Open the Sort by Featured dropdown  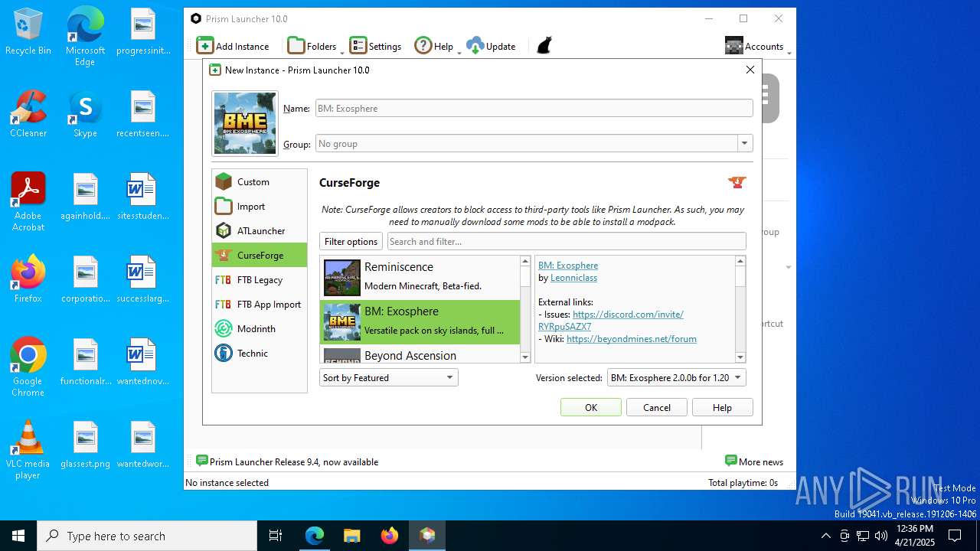click(389, 377)
